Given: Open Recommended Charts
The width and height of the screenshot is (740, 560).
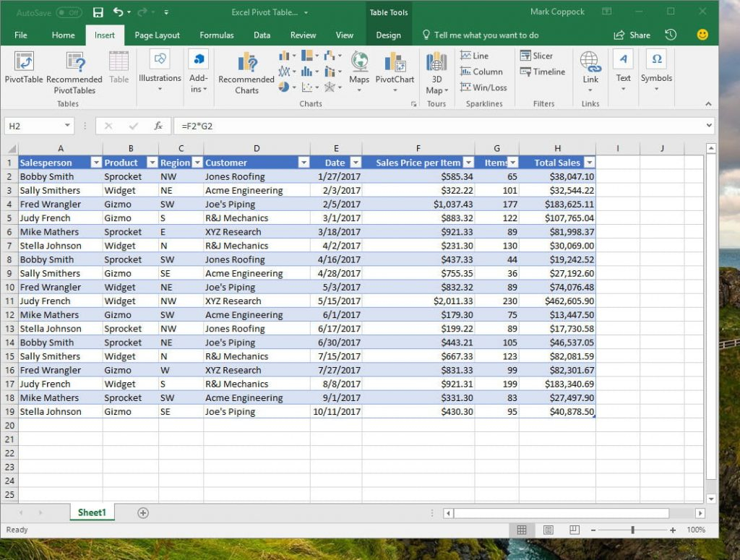Looking at the screenshot, I should click(x=246, y=69).
